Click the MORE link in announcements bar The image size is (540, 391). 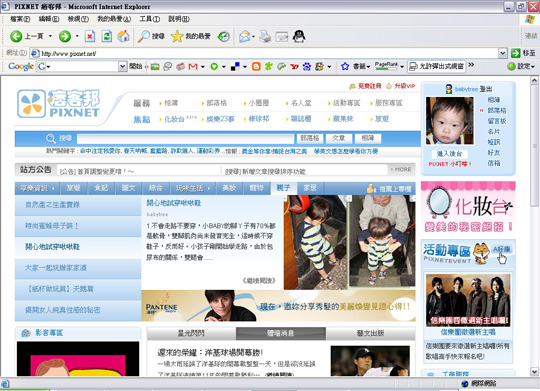[401, 169]
